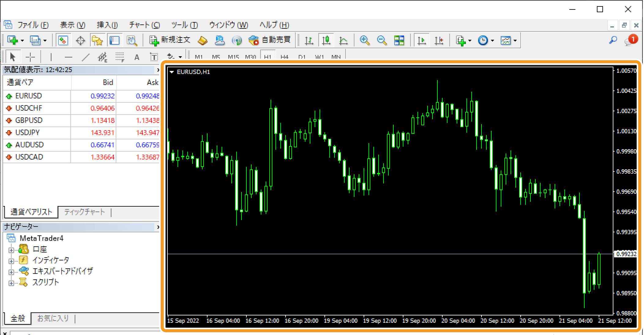
Task: Open the search magnifier icon
Action: [x=613, y=40]
